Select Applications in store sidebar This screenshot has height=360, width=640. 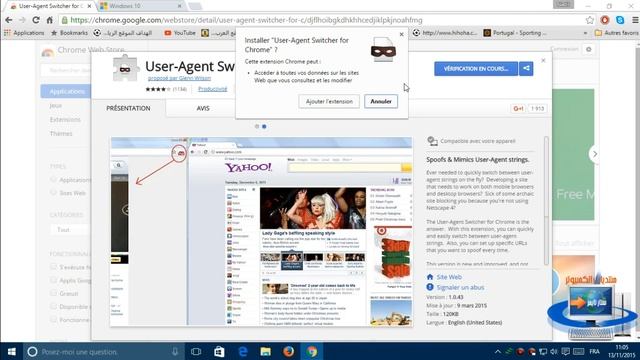(x=65, y=91)
